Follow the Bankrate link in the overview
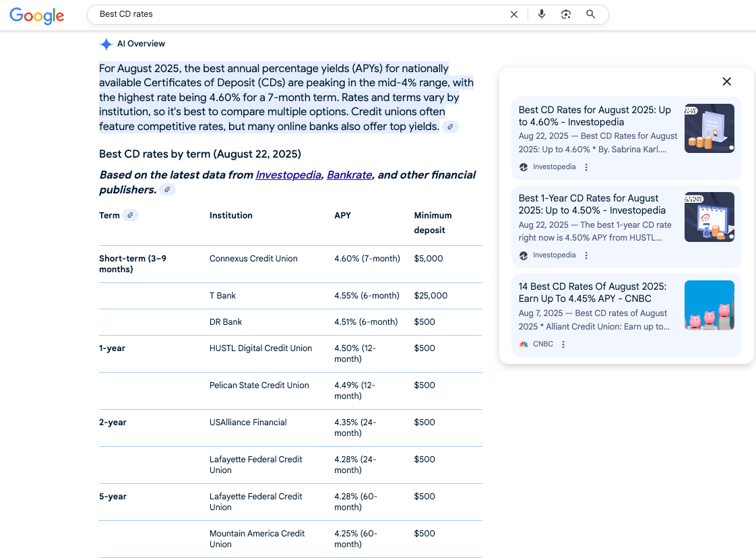The width and height of the screenshot is (756, 558). [x=350, y=175]
